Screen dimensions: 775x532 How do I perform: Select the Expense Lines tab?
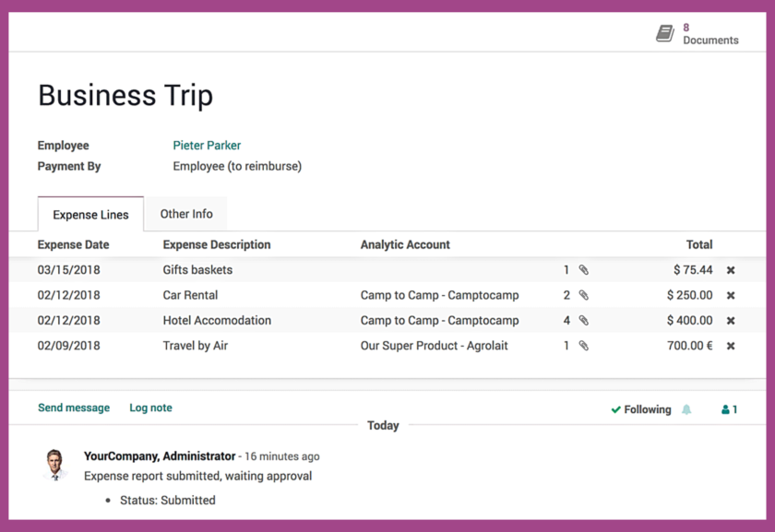pos(90,214)
